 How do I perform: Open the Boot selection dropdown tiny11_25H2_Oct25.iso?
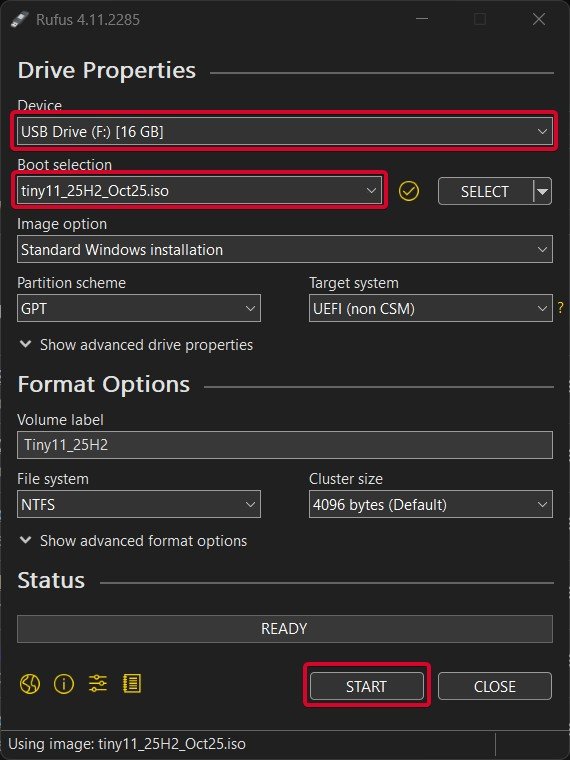[199, 190]
